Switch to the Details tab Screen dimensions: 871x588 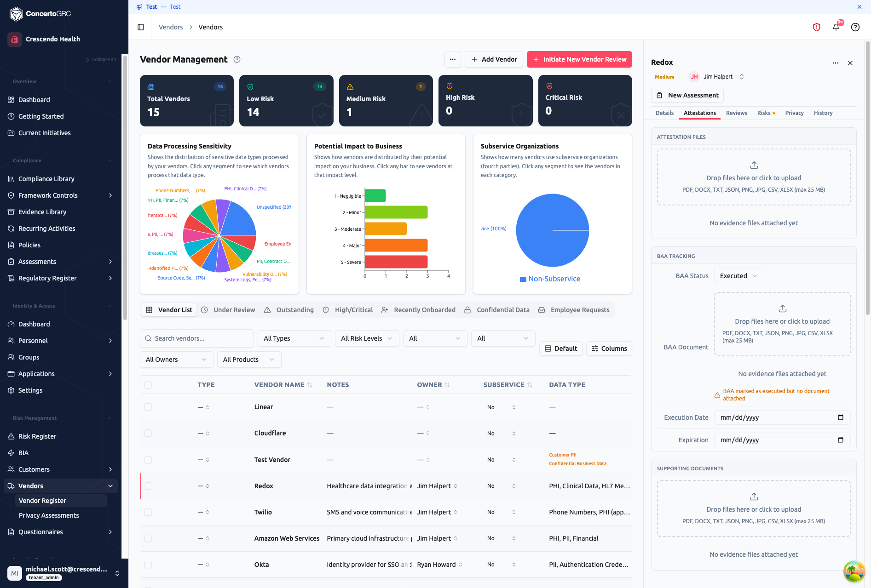tap(664, 113)
